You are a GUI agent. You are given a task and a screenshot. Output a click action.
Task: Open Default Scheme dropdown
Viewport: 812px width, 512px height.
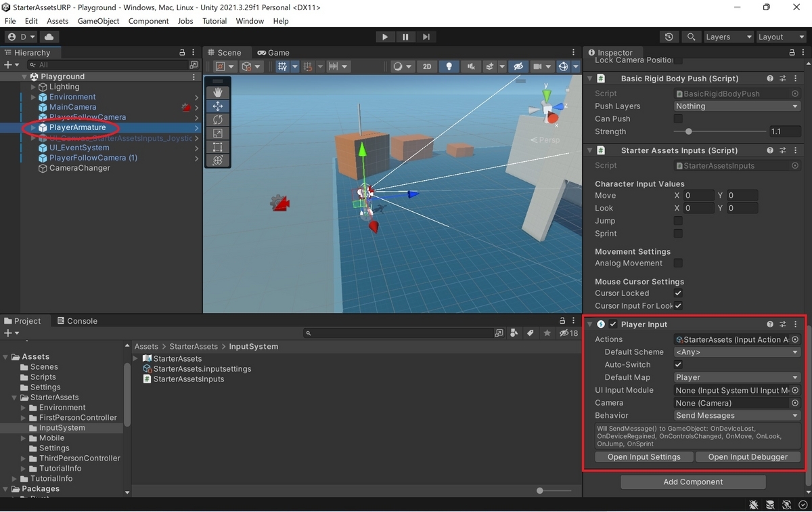point(737,352)
